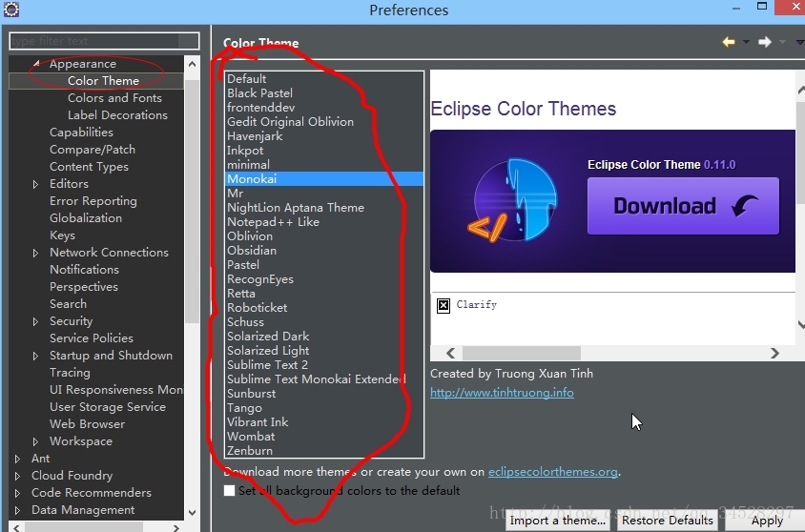Screen dimensions: 805x532
Task: Open Service Policies preference page
Action: click(x=92, y=338)
